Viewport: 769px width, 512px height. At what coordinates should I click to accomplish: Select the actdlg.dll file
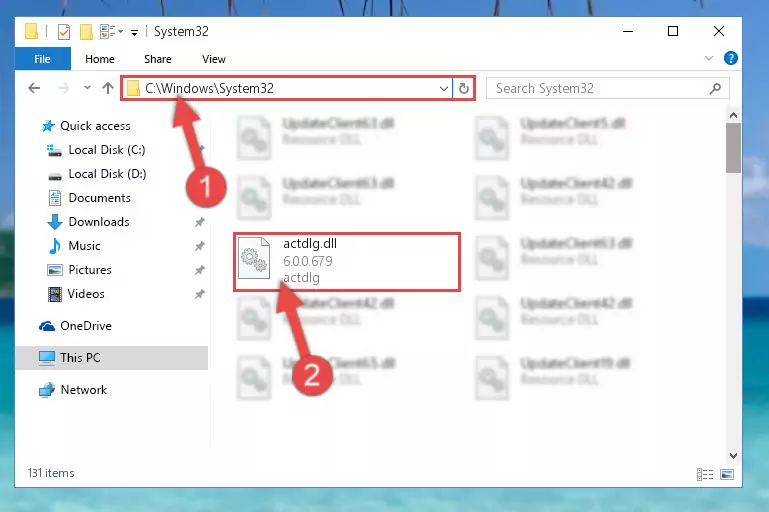tap(347, 262)
